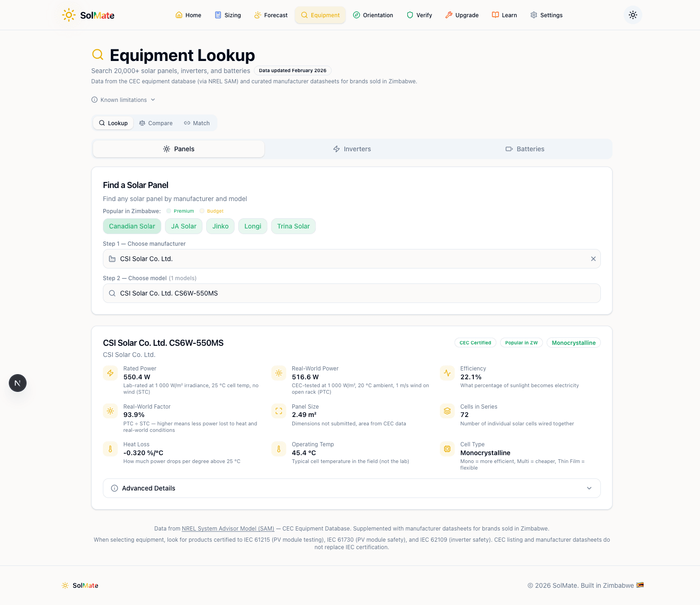Select the Jinko manufacturer chip
Screen dimensions: 700x605
220,226
